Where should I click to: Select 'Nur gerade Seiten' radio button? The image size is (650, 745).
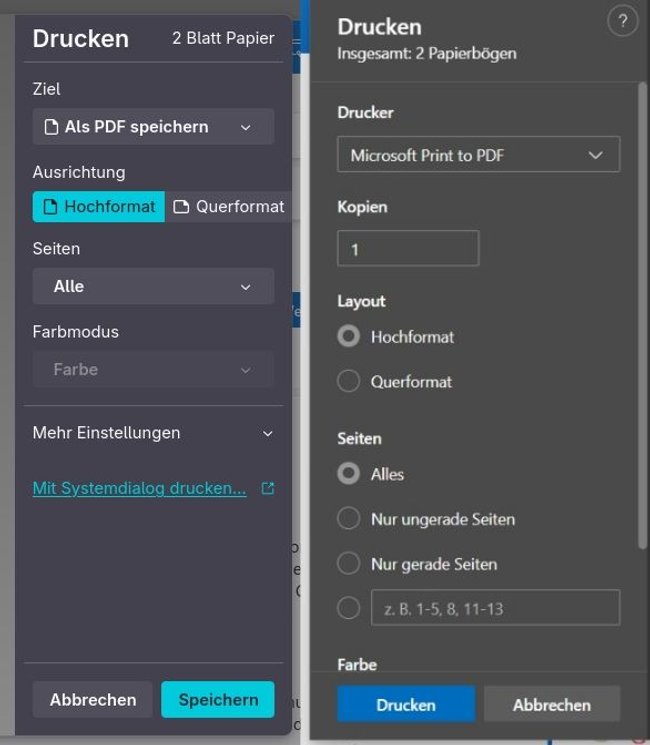coord(348,563)
